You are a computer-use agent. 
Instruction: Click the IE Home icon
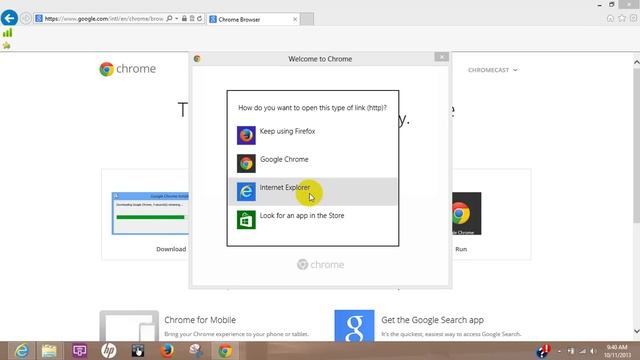[x=610, y=18]
